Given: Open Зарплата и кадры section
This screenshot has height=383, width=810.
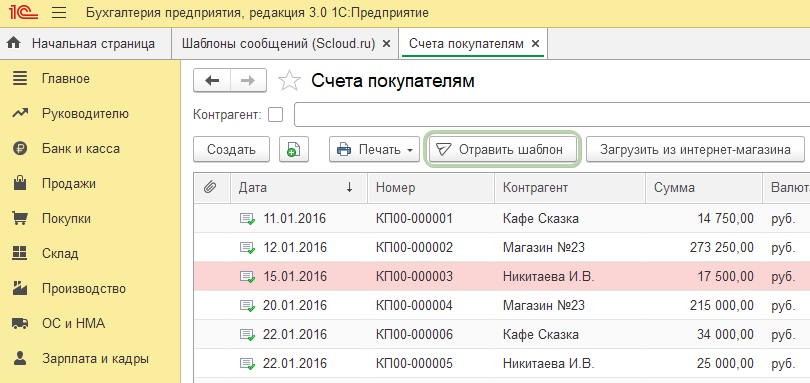Looking at the screenshot, I should coord(96,359).
